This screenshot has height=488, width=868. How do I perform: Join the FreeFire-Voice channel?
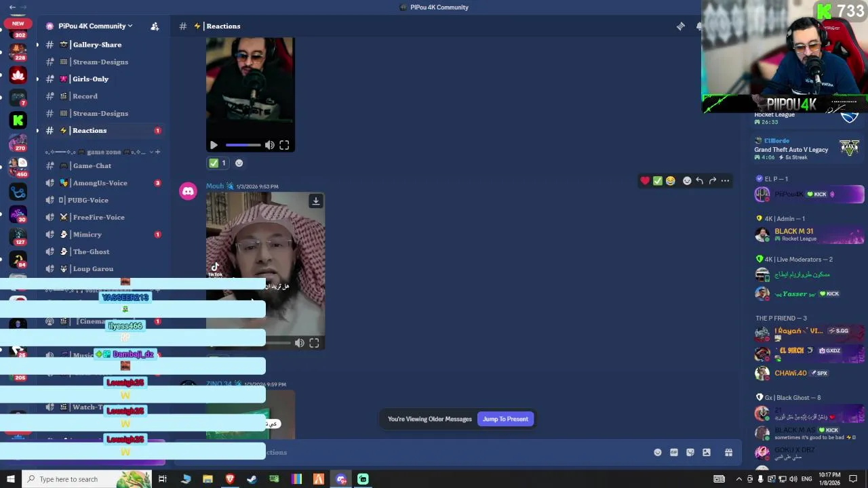click(102, 217)
